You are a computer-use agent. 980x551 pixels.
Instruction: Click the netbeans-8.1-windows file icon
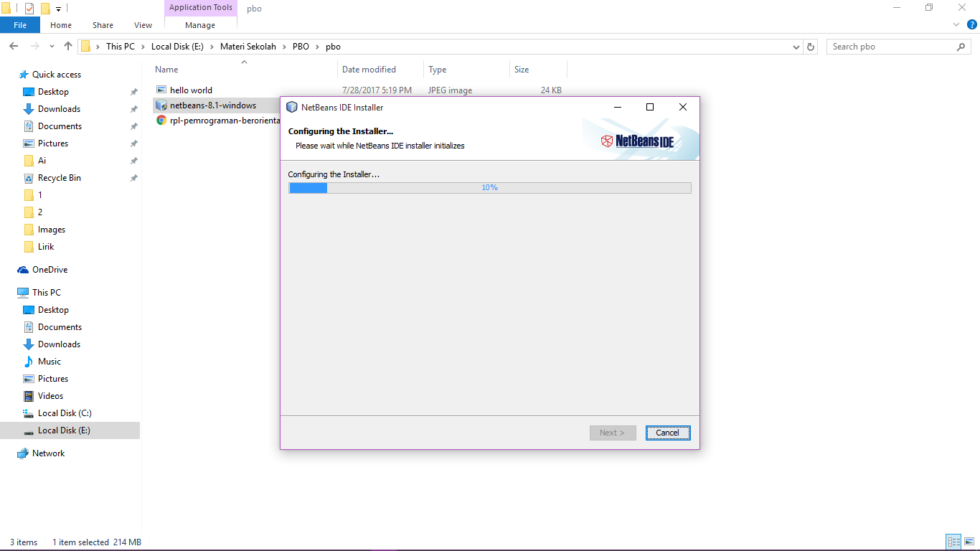161,105
